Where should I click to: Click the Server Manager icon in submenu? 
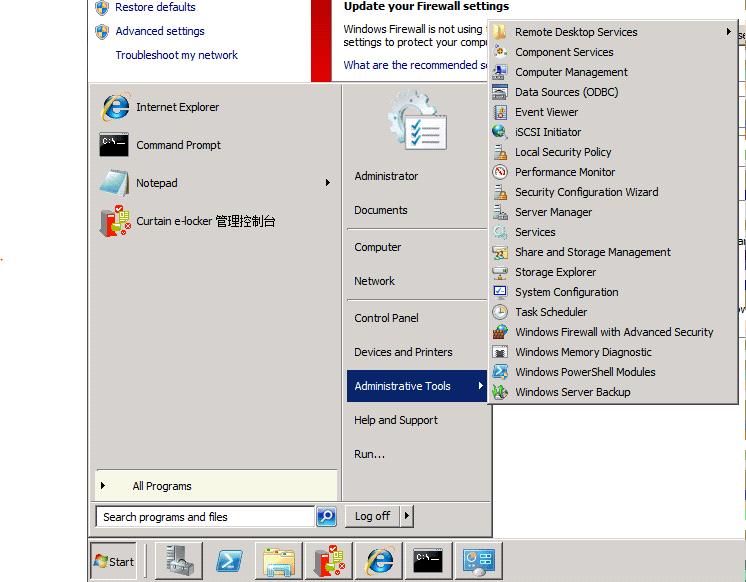click(x=500, y=212)
